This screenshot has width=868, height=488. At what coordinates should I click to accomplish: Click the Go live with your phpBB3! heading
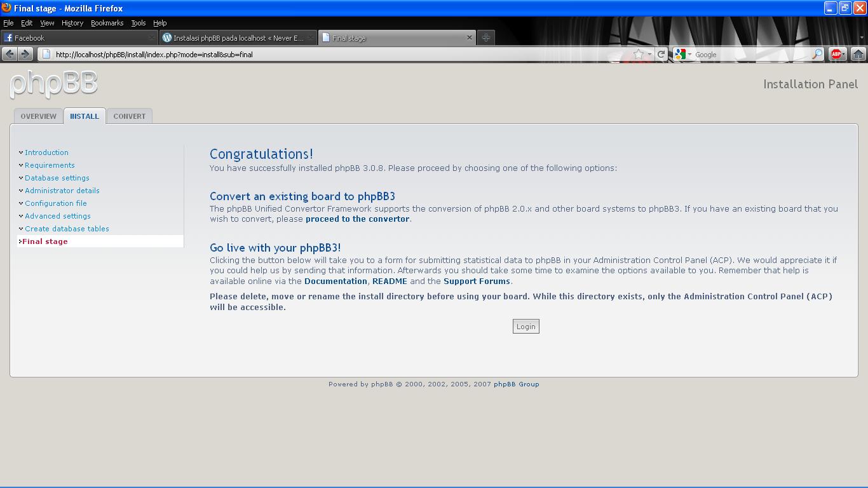[x=275, y=248]
